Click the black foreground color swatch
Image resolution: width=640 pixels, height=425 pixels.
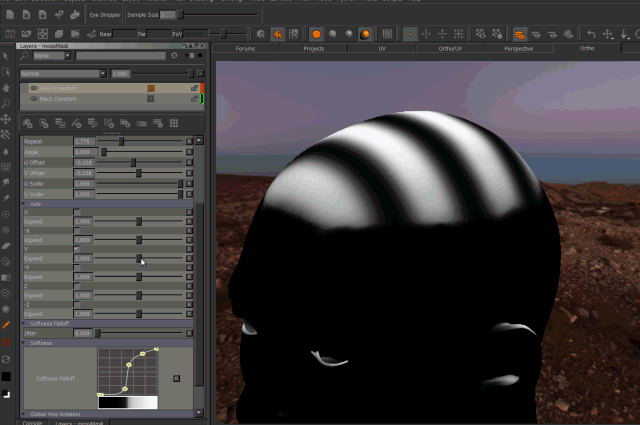click(x=7, y=377)
